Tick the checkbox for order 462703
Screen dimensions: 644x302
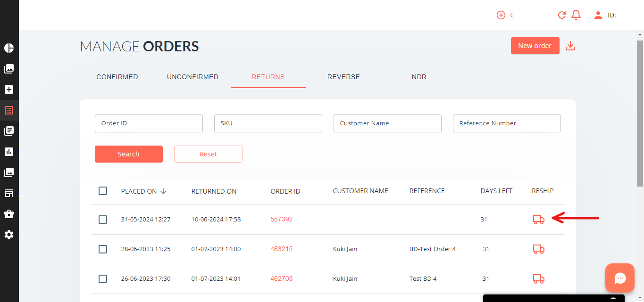pos(103,279)
